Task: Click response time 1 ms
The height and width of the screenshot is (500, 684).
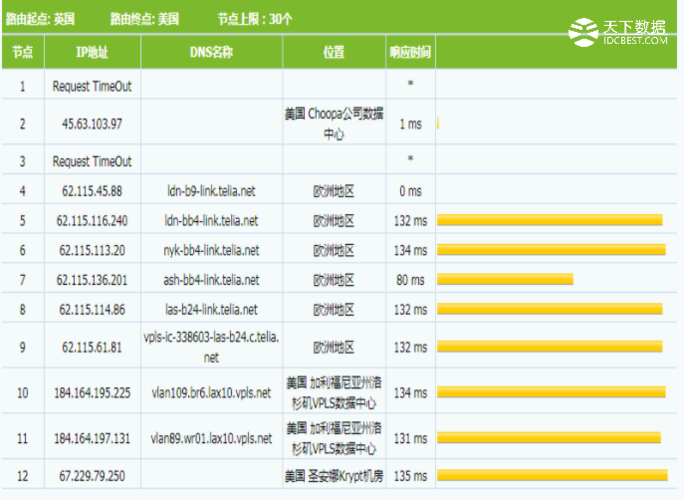Action: (410, 124)
